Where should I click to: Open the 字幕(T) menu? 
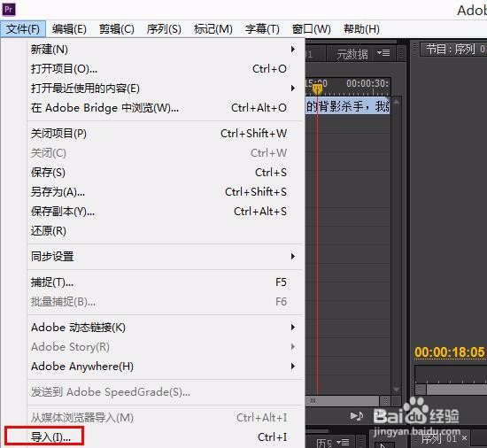262,29
